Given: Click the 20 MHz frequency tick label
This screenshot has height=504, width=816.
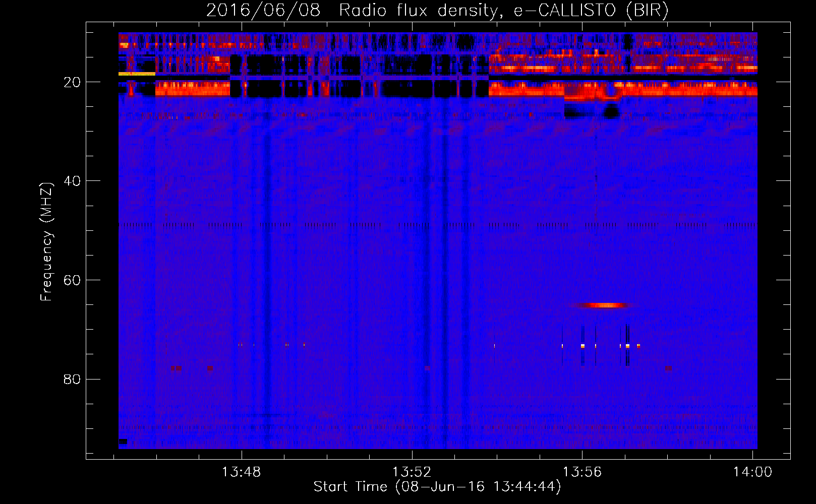Looking at the screenshot, I should click(x=72, y=82).
